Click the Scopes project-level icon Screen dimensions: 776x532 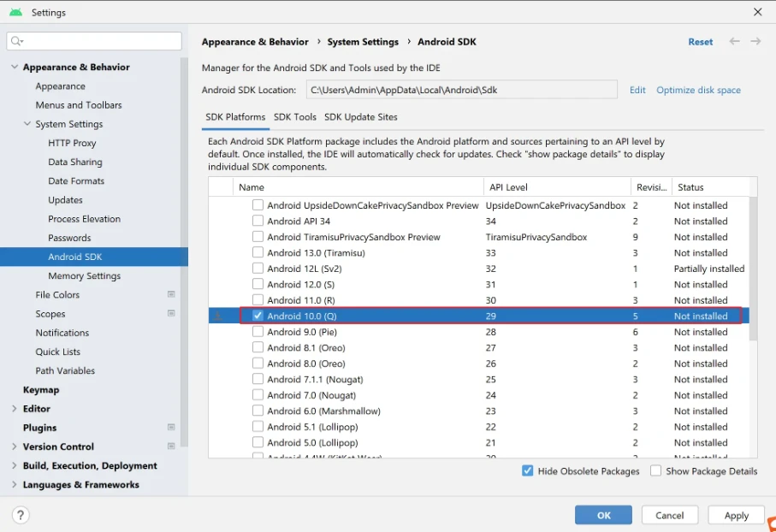[171, 314]
